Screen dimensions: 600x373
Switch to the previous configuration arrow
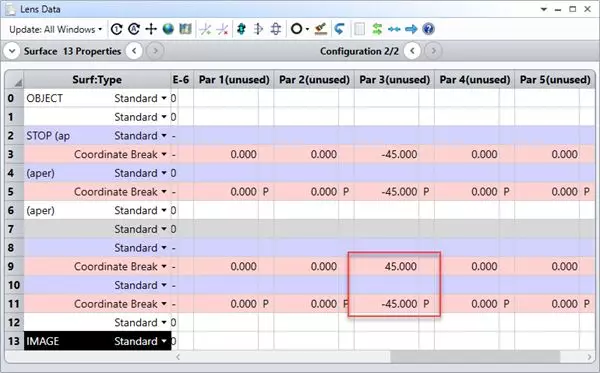coord(412,51)
